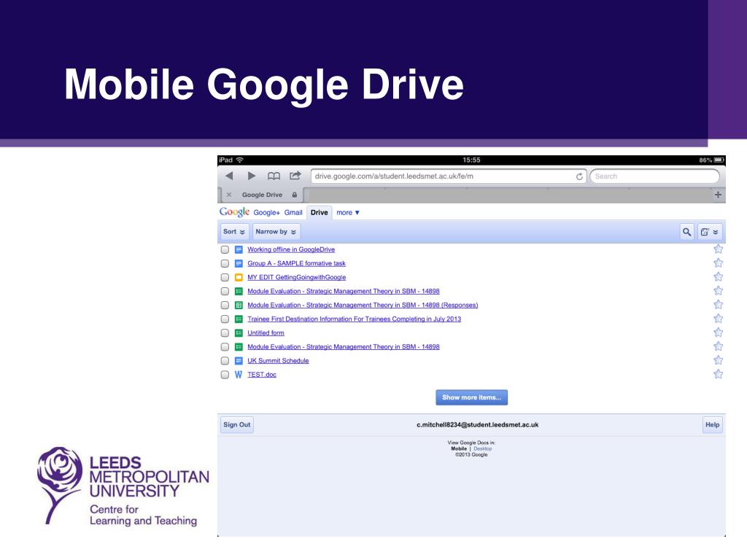This screenshot has height=560, width=747.
Task: Open a new tab with the plus icon
Action: [x=718, y=194]
